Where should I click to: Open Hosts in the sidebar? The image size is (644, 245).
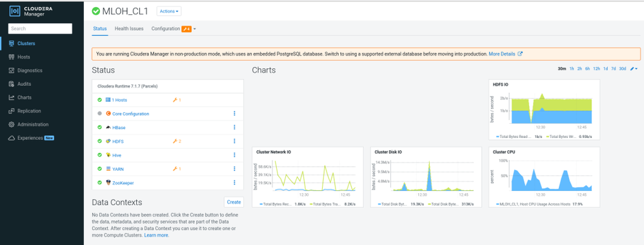(23, 57)
